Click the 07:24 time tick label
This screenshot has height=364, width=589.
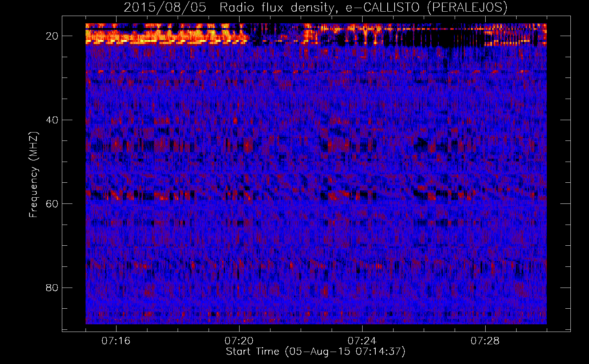point(362,341)
